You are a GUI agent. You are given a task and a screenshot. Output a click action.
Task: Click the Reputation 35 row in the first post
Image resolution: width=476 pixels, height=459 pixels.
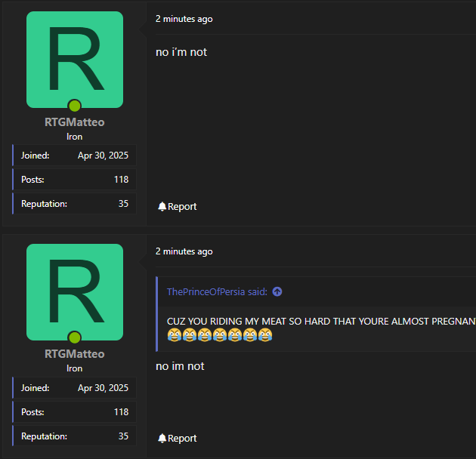click(x=74, y=204)
